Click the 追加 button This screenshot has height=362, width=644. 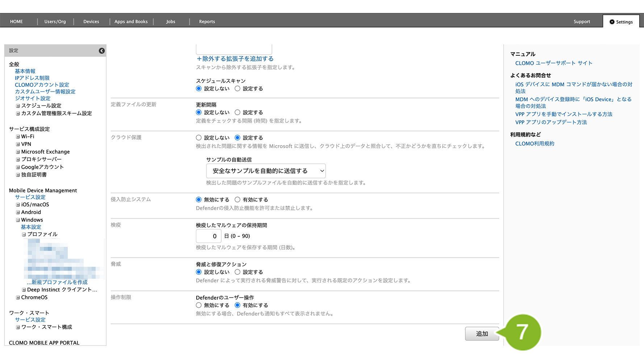[482, 334]
